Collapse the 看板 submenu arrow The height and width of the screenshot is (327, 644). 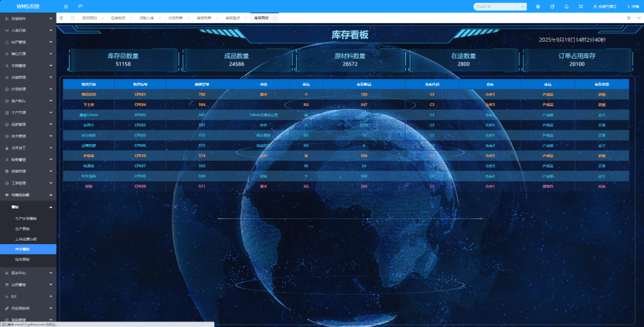51,207
